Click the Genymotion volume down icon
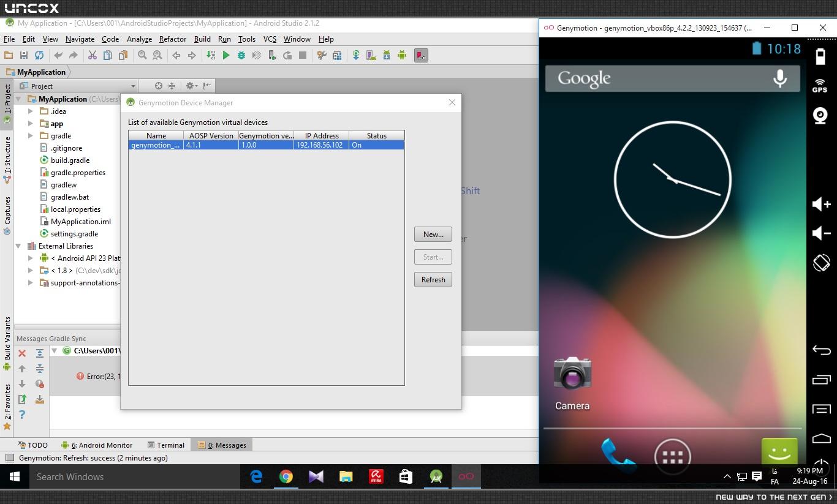 click(x=821, y=233)
